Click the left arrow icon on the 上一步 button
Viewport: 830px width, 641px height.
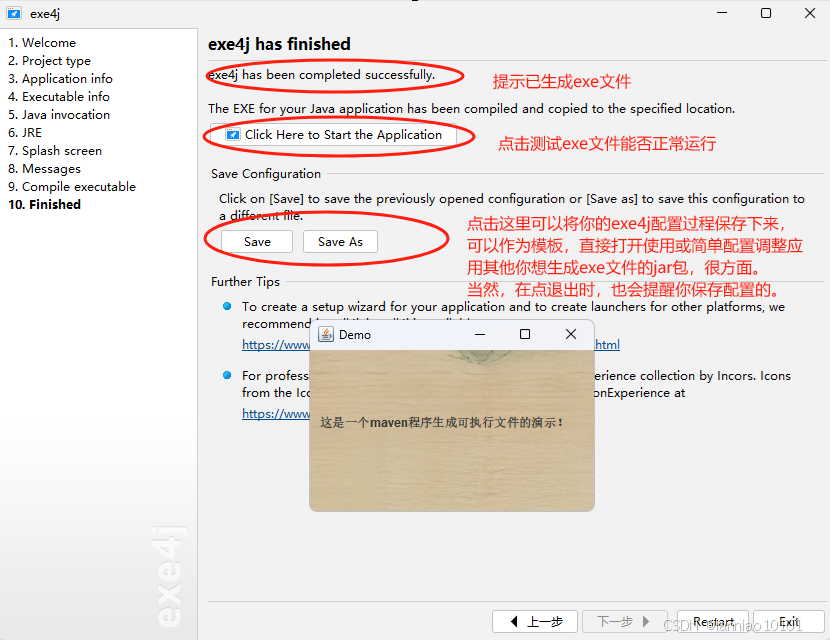513,621
